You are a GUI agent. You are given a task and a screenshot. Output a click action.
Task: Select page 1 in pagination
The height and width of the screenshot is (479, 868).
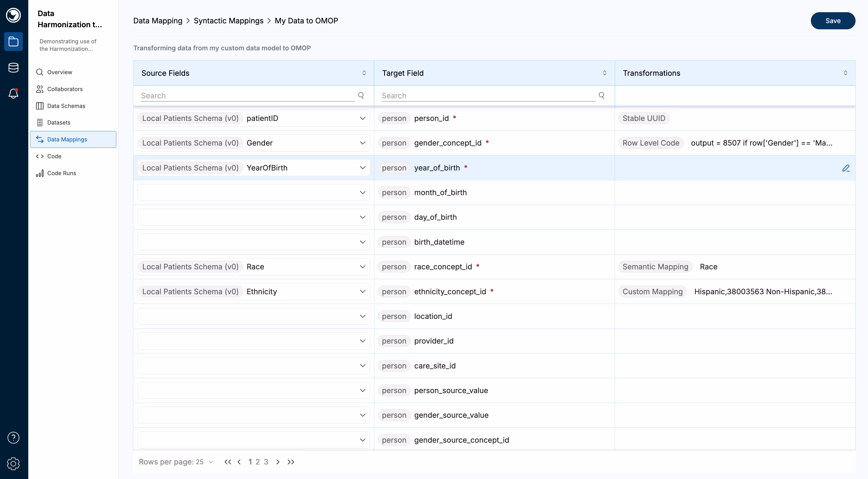tap(250, 462)
